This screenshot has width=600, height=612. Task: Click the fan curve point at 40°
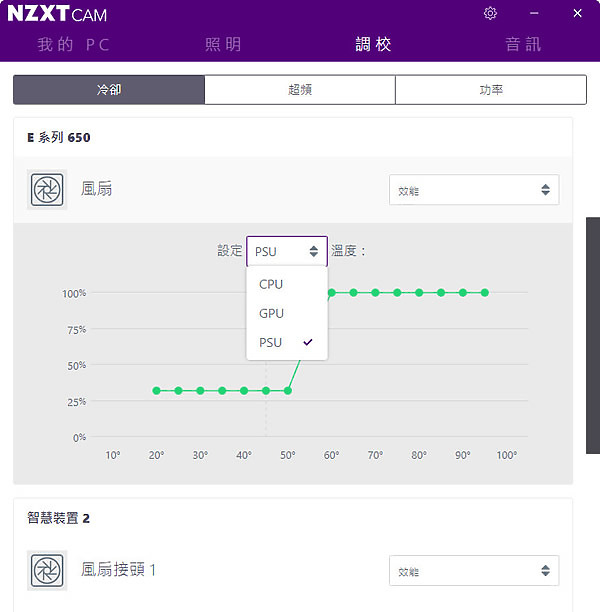244,390
